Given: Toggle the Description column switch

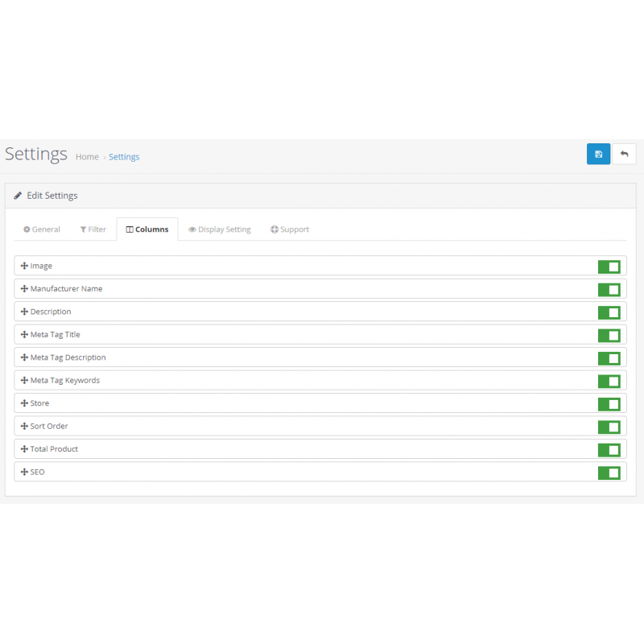Looking at the screenshot, I should point(609,313).
